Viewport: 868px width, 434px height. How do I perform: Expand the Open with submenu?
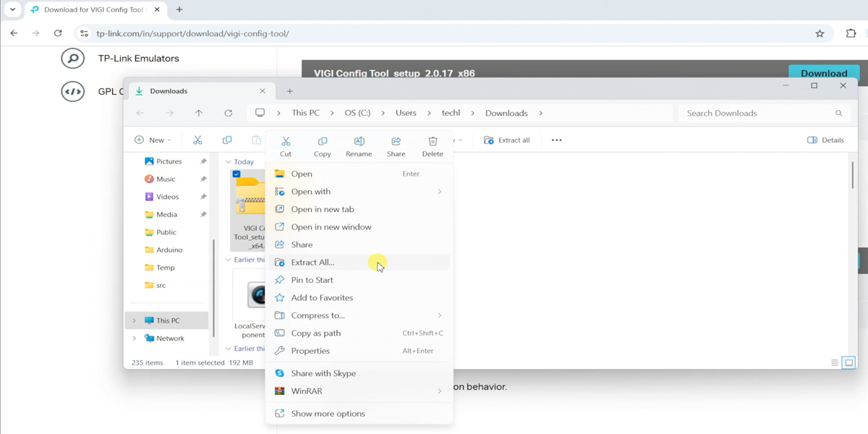tap(439, 192)
